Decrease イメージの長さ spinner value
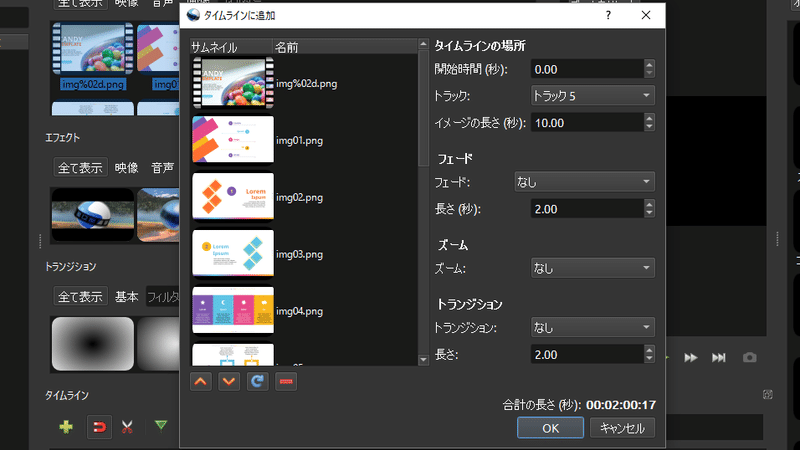 (x=649, y=127)
